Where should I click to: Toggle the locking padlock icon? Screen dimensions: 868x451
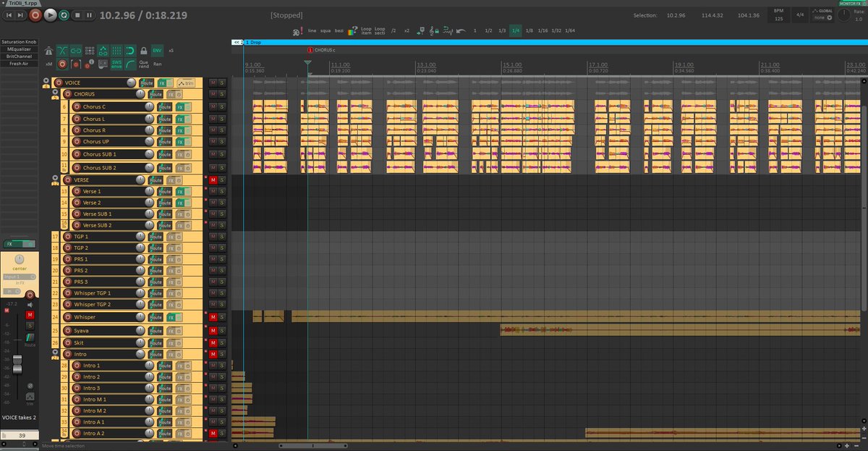click(144, 51)
